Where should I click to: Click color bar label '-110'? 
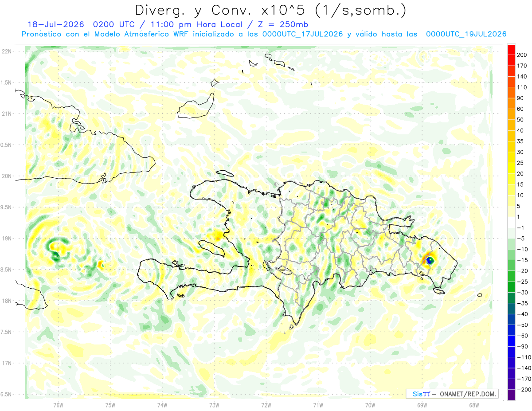(524, 357)
